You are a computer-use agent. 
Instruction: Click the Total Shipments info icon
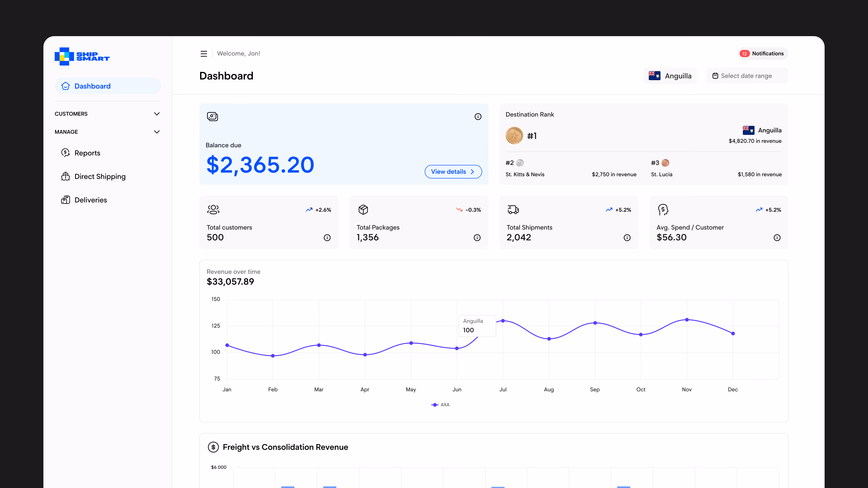pos(627,238)
